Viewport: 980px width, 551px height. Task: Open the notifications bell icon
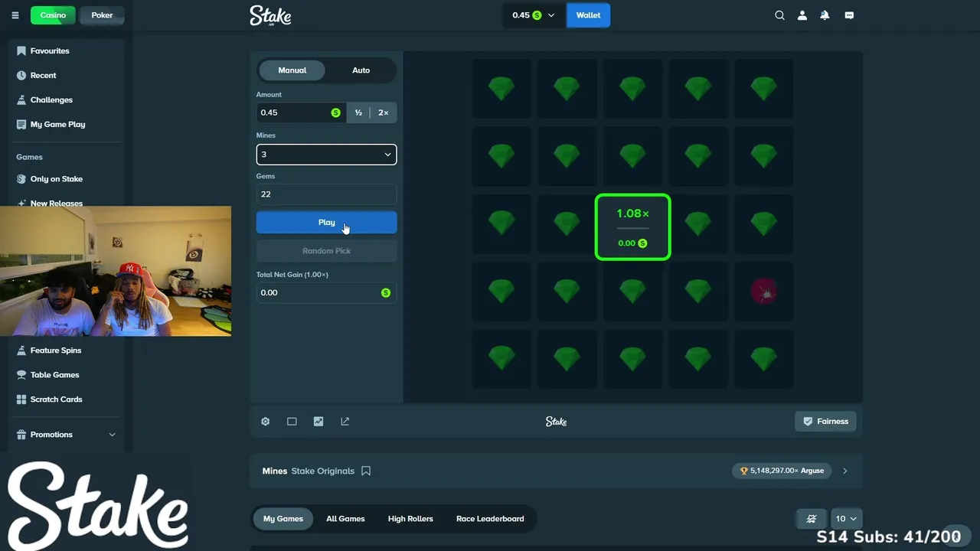tap(825, 15)
